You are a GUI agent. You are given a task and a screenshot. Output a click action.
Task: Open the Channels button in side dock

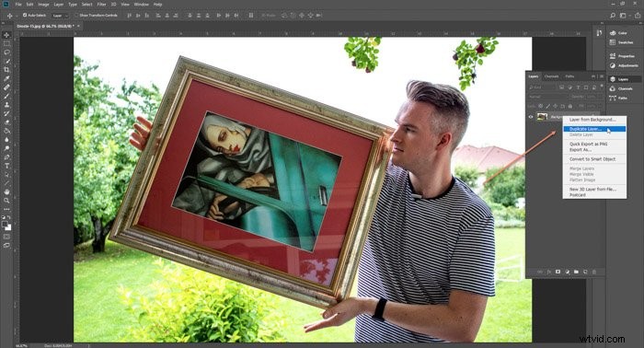click(x=621, y=88)
